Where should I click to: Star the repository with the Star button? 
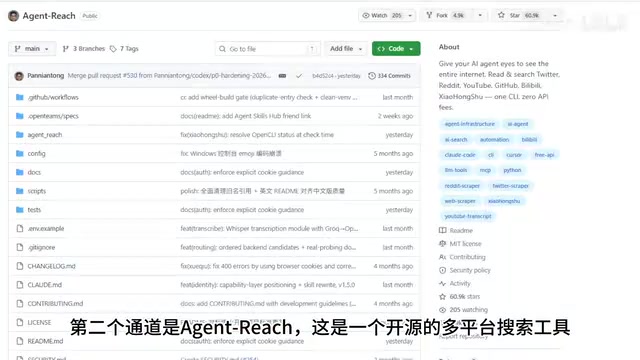[x=520, y=16]
